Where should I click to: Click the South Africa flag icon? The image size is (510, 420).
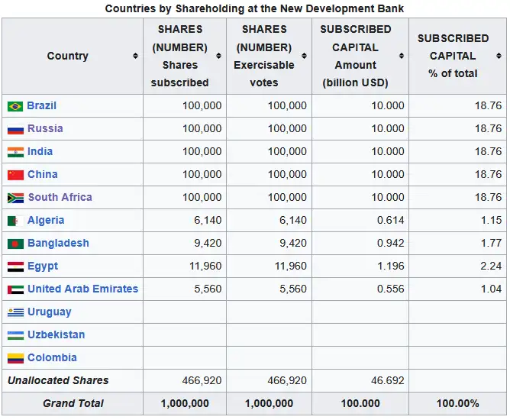point(15,198)
